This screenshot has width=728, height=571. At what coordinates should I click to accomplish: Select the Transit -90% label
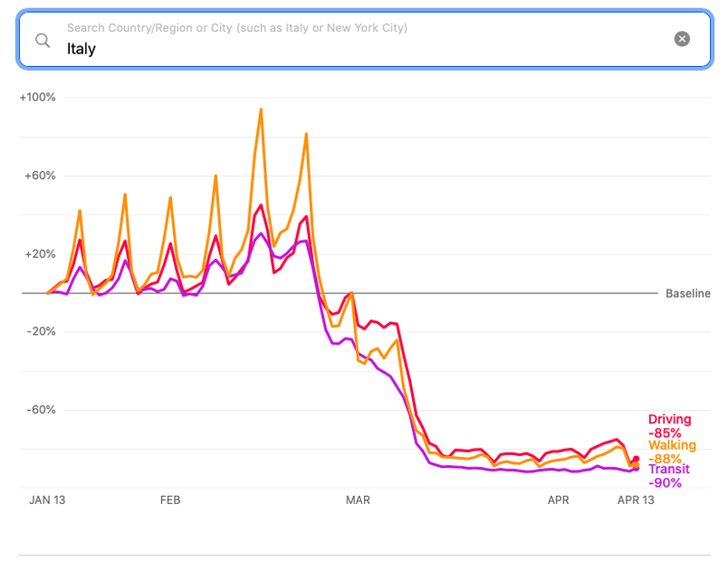click(668, 476)
